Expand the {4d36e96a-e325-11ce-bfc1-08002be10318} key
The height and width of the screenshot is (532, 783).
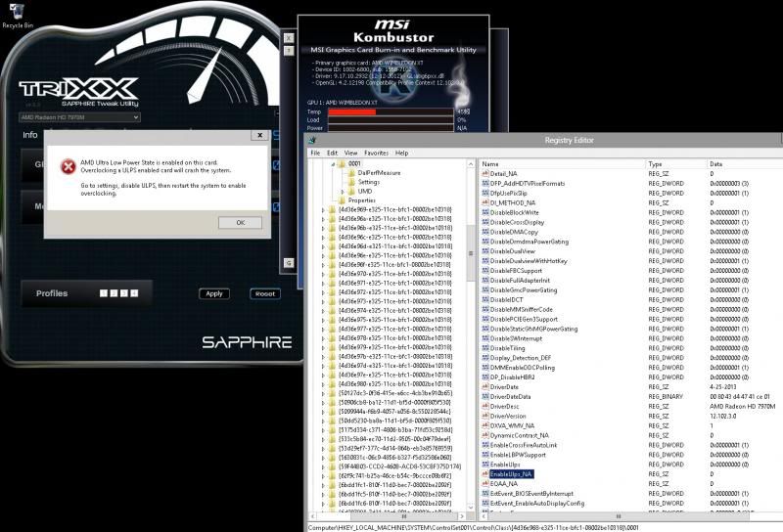click(x=323, y=219)
